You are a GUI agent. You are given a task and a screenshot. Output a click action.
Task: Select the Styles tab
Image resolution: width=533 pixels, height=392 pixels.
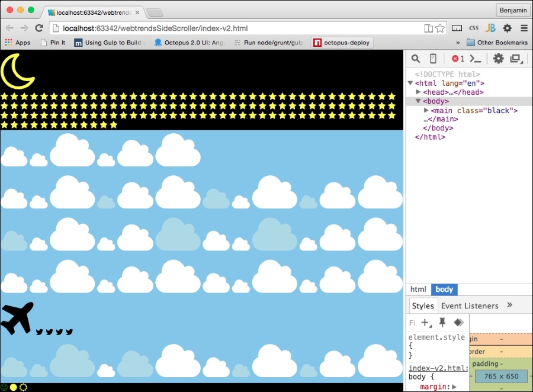(x=423, y=306)
